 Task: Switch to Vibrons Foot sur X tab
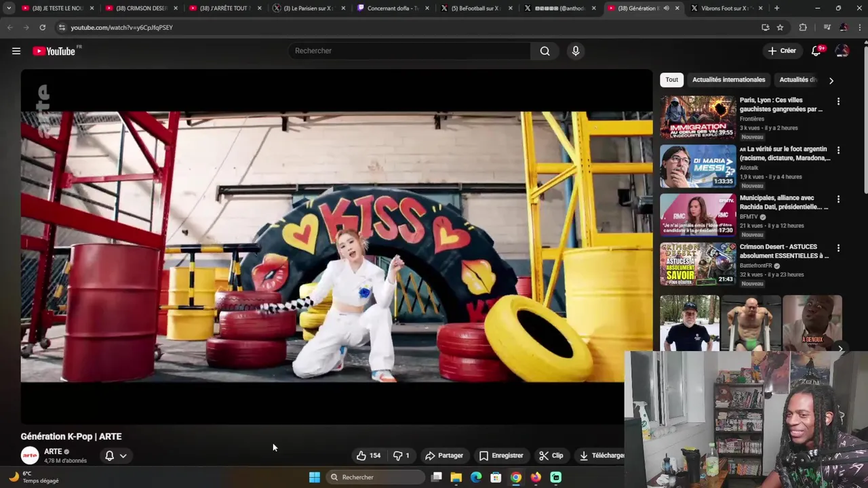point(726,8)
